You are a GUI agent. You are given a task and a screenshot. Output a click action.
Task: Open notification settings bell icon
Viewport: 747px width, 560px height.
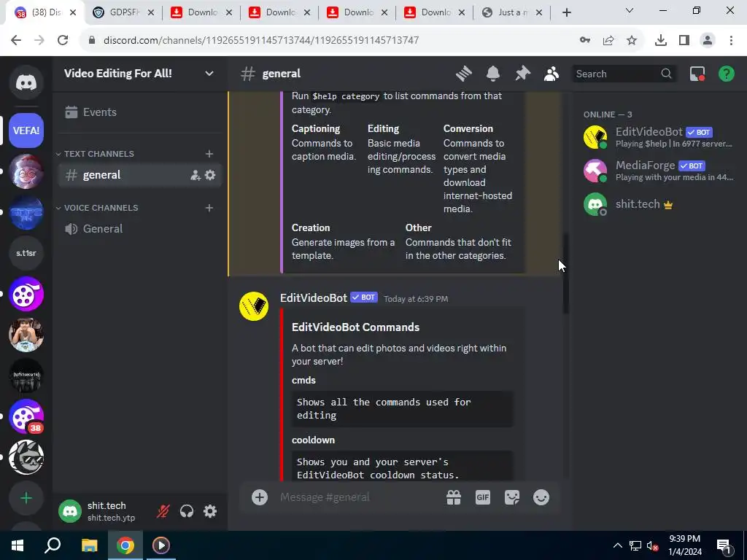point(493,74)
